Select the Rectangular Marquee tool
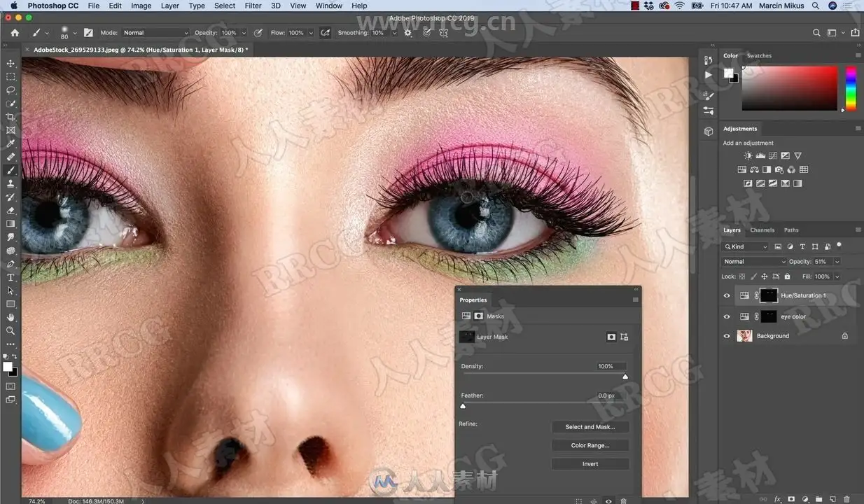Viewport: 864px width, 504px height. 11,77
